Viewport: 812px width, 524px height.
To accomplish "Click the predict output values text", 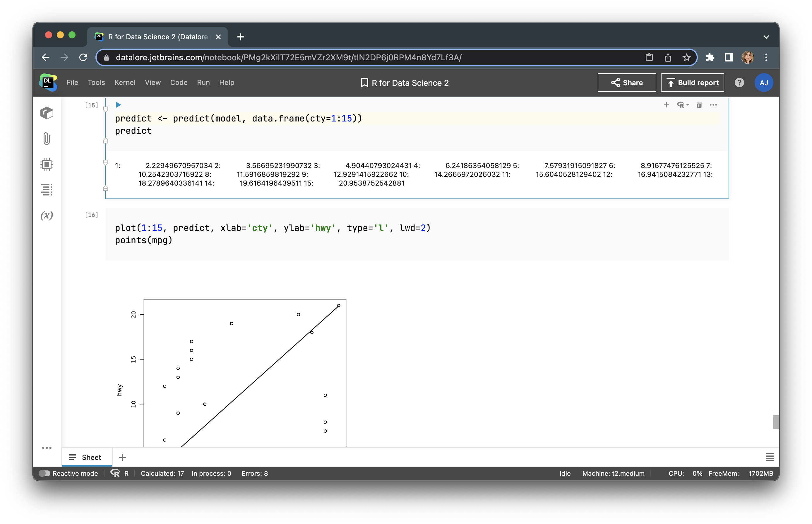I will (413, 174).
